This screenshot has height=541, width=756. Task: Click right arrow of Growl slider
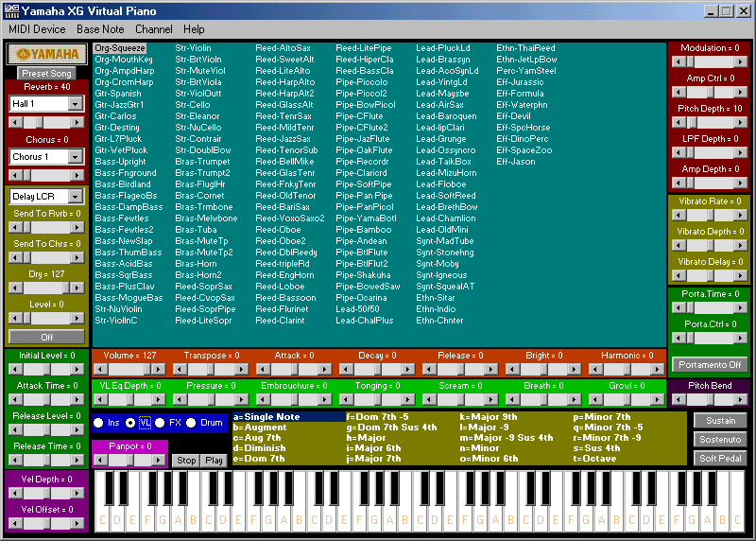tap(657, 399)
